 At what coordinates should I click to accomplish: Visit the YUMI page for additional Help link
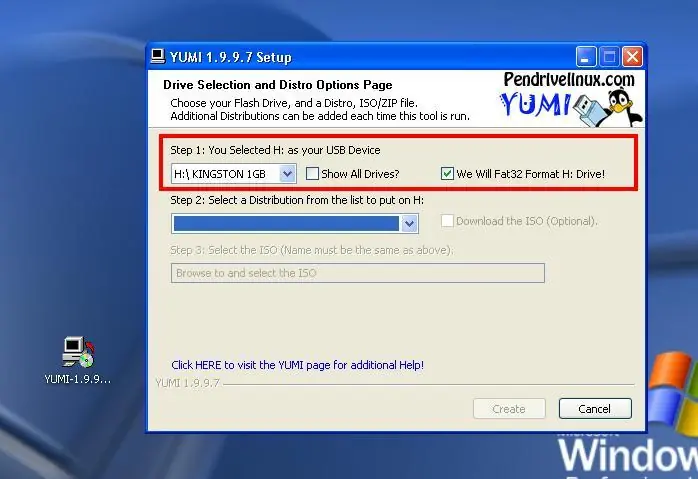click(297, 365)
